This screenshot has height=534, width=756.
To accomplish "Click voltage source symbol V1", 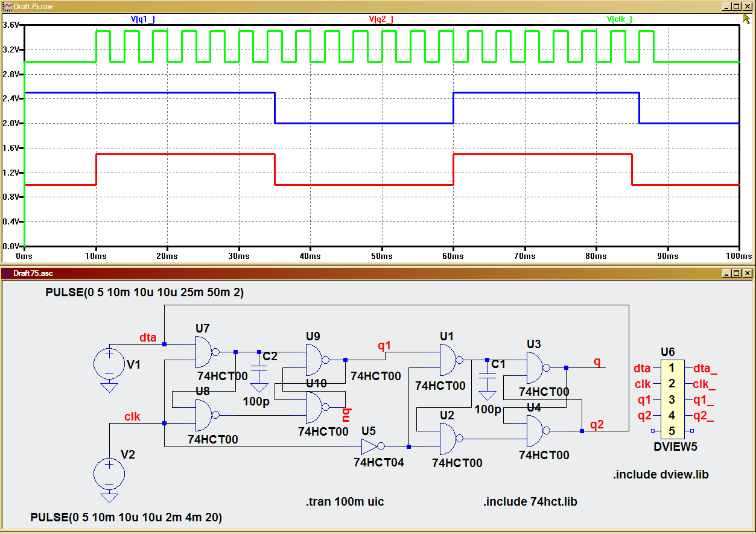I will tap(109, 364).
